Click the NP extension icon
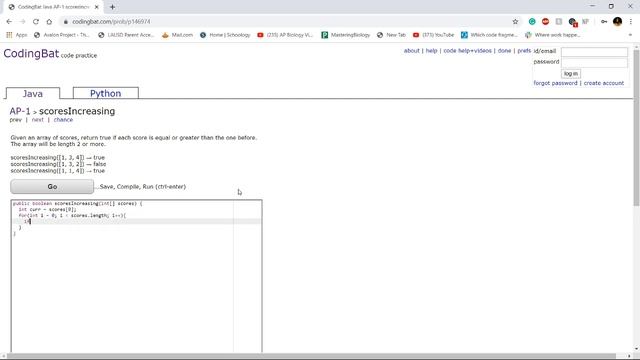 click(x=586, y=22)
